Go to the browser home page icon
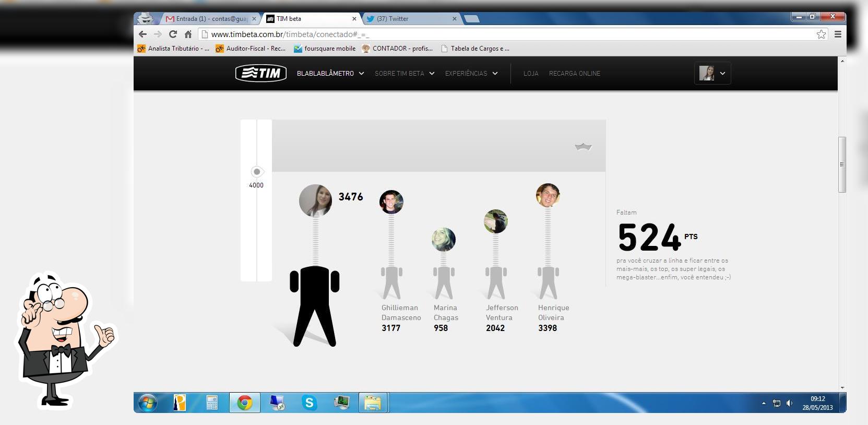 188,34
